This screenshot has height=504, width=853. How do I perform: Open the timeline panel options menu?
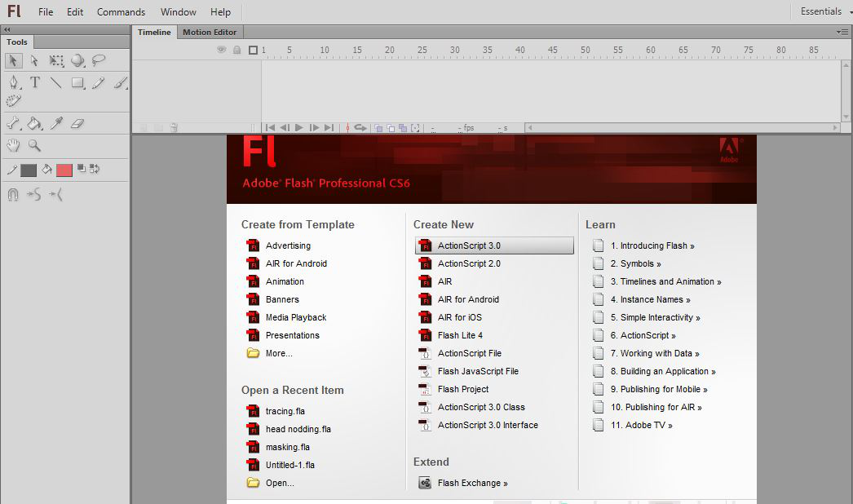[842, 32]
